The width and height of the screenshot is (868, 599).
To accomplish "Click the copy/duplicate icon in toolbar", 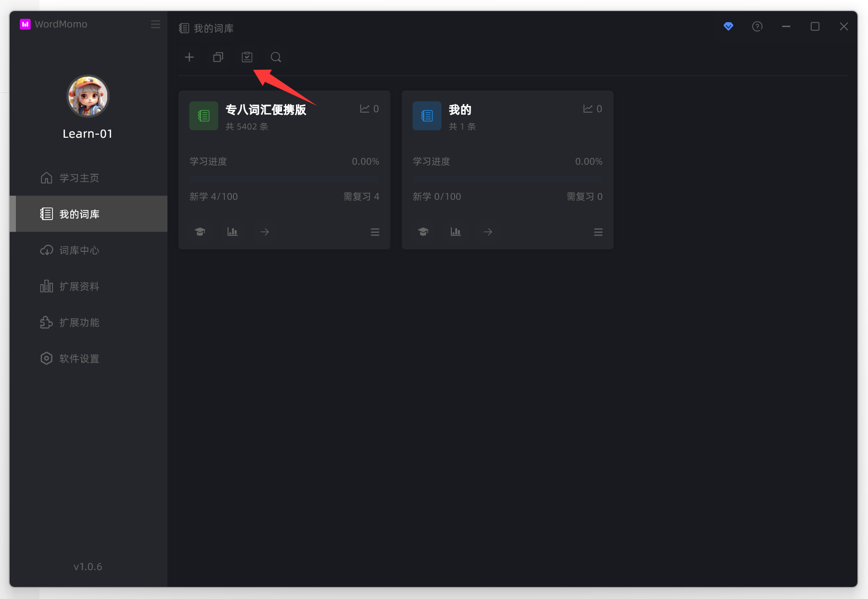I will (x=218, y=57).
